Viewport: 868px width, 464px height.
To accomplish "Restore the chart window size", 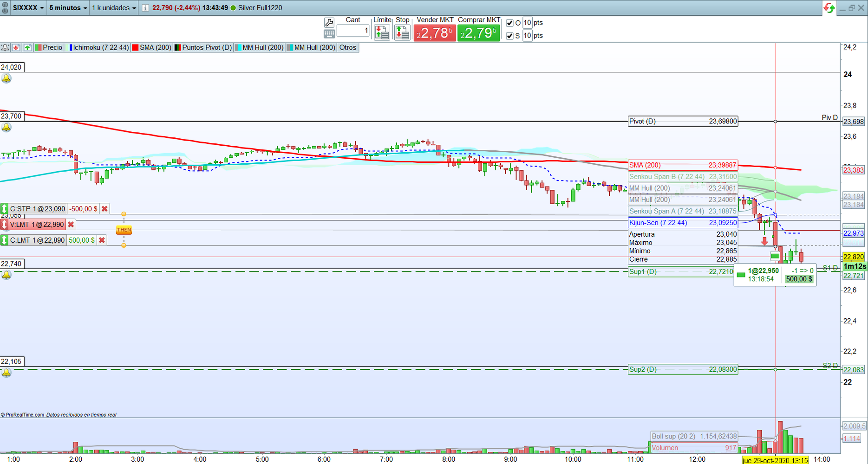I will point(852,8).
